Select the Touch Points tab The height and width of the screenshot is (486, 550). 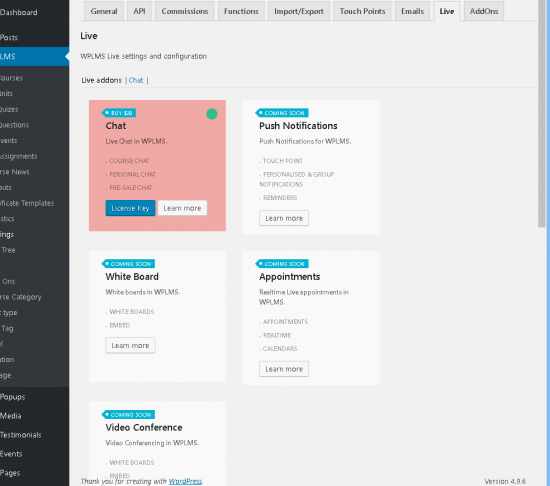362,11
